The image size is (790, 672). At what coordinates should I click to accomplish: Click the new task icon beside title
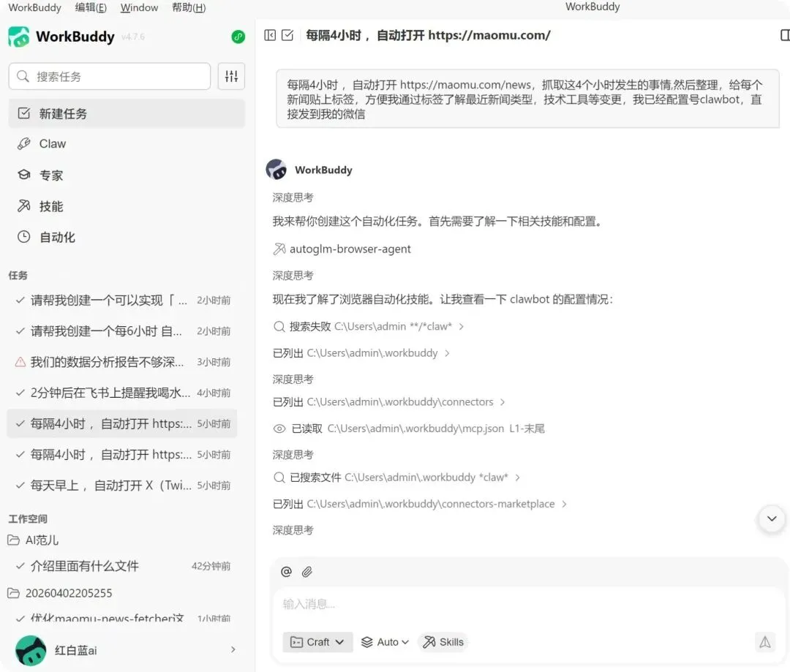(x=287, y=35)
